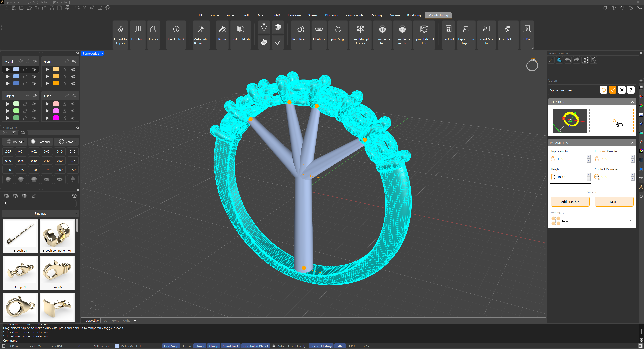Open the Findings category dropdown

pyautogui.click(x=40, y=214)
